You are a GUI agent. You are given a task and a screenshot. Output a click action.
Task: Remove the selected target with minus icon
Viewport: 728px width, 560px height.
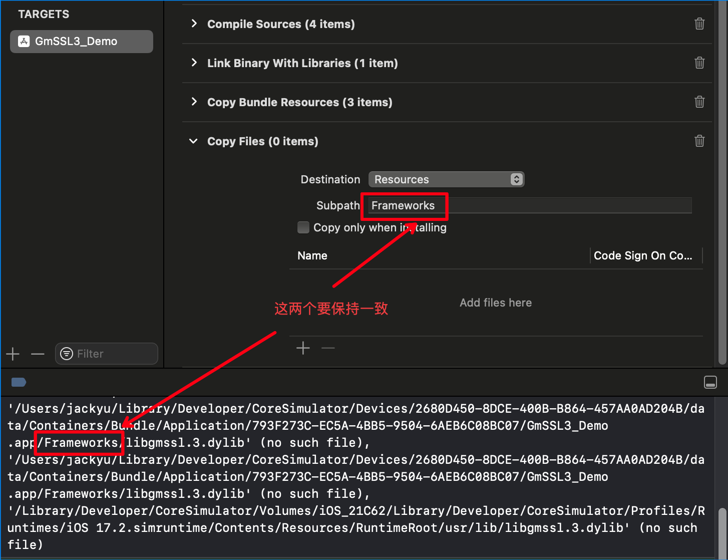click(x=38, y=354)
